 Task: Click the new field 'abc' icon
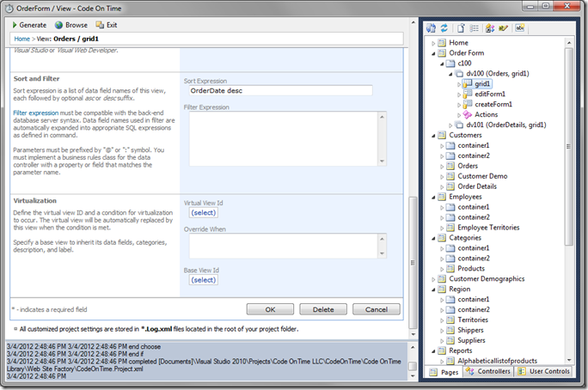point(520,27)
